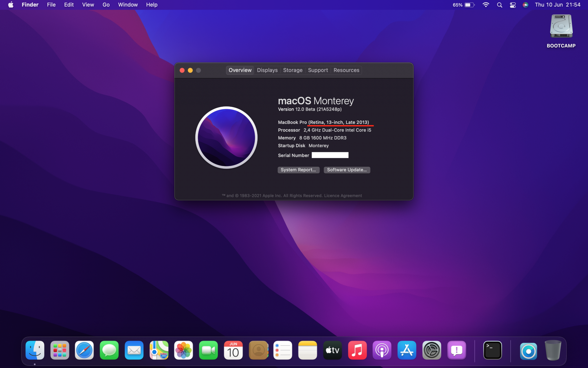Switch to the Storage tab
The image size is (588, 368).
pos(293,70)
